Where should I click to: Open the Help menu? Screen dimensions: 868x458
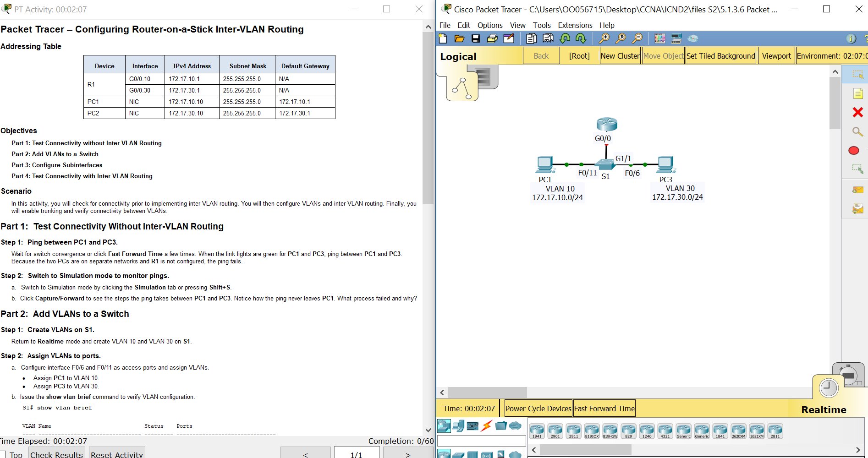tap(607, 25)
